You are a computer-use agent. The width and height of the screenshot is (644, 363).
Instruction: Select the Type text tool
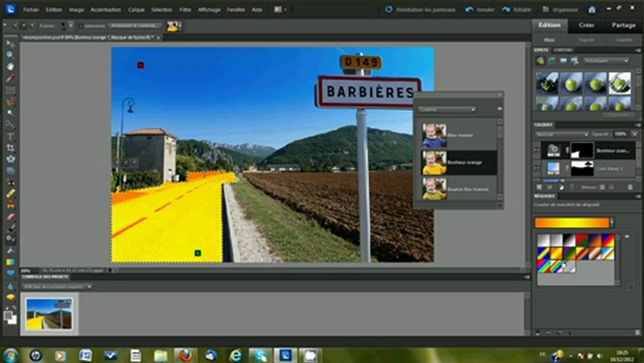pyautogui.click(x=10, y=136)
